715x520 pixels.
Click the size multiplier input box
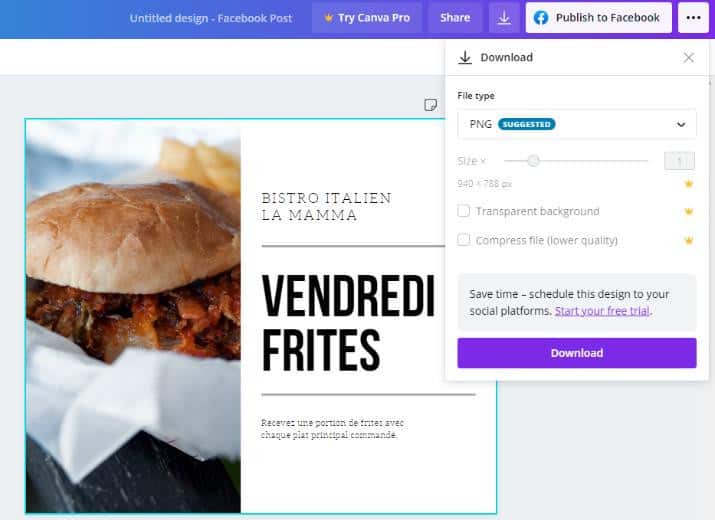[x=679, y=161]
